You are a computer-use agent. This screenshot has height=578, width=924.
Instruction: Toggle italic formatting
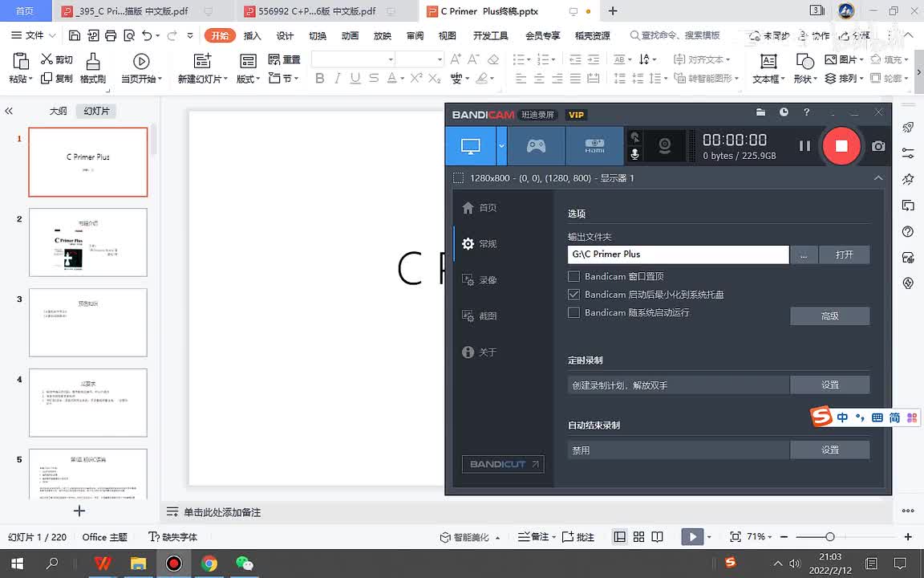point(338,79)
